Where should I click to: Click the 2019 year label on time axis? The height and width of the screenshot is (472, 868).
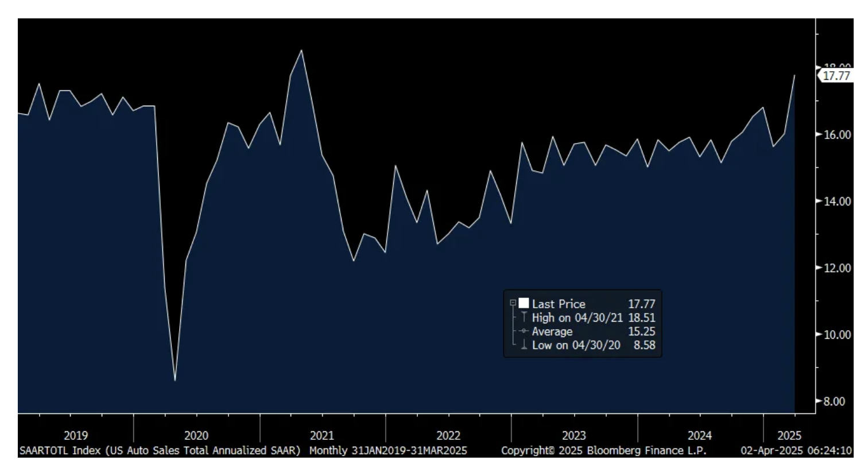click(76, 436)
